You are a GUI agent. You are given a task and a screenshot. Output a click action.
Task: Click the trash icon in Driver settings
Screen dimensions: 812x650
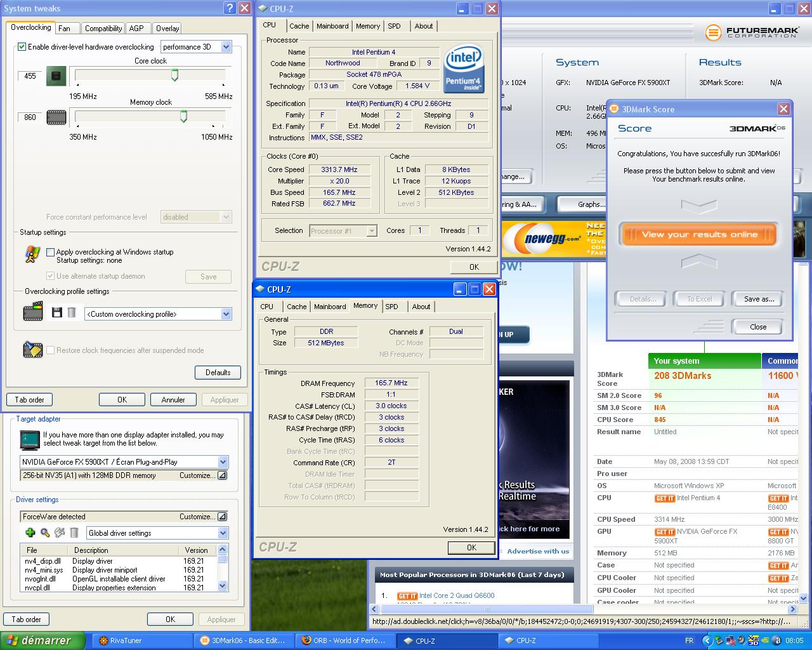(74, 533)
